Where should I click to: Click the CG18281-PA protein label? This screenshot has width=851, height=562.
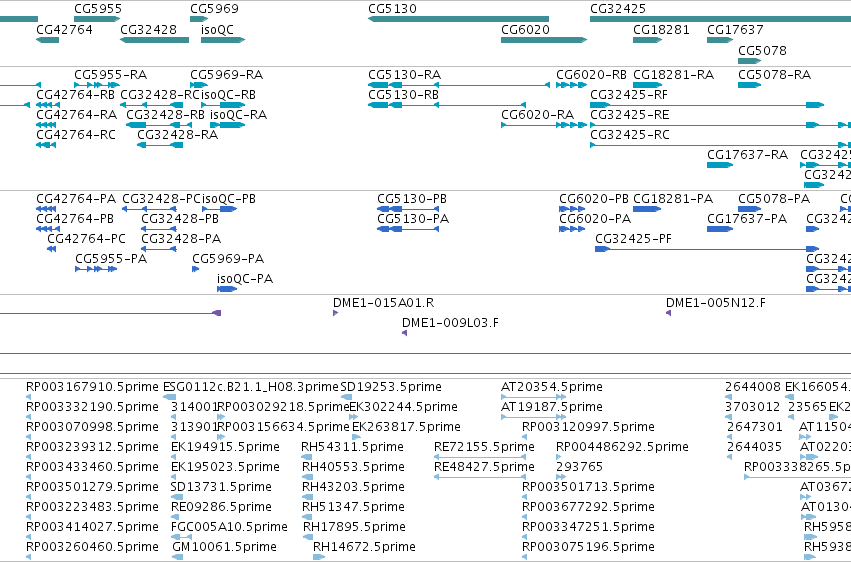[673, 199]
